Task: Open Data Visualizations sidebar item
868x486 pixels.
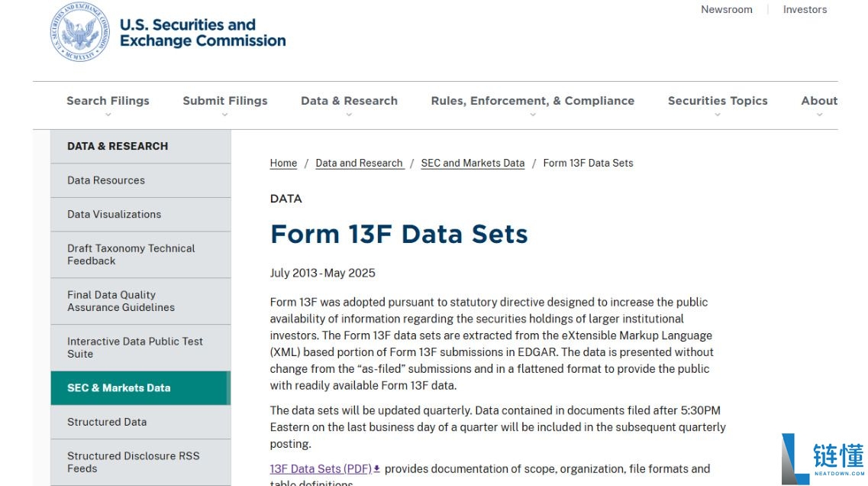Action: [x=114, y=214]
